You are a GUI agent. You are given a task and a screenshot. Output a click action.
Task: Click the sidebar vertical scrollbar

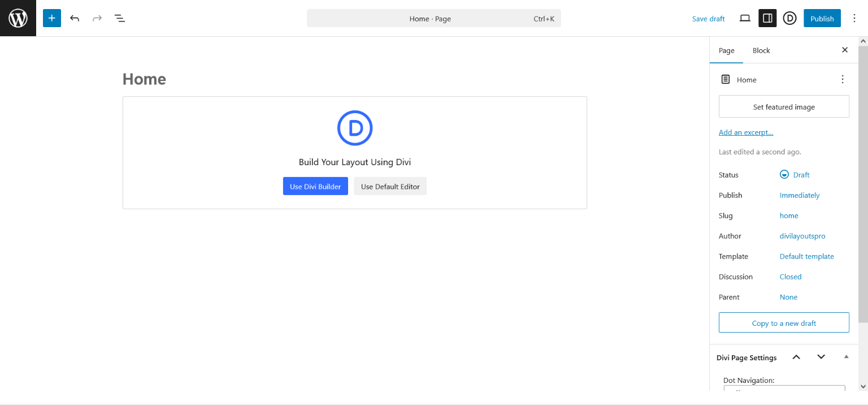(863, 184)
